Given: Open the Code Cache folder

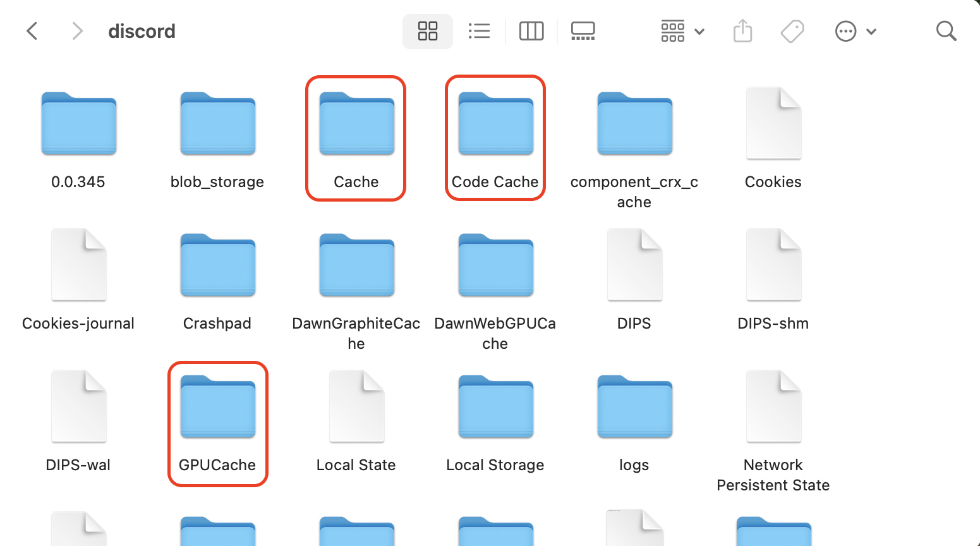Looking at the screenshot, I should [495, 124].
